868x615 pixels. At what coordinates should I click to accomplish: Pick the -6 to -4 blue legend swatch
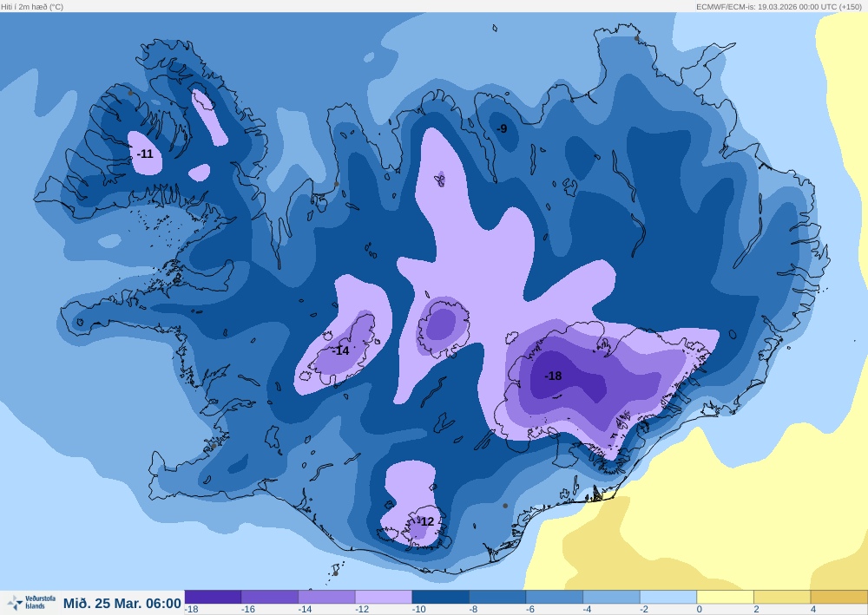coord(555,597)
